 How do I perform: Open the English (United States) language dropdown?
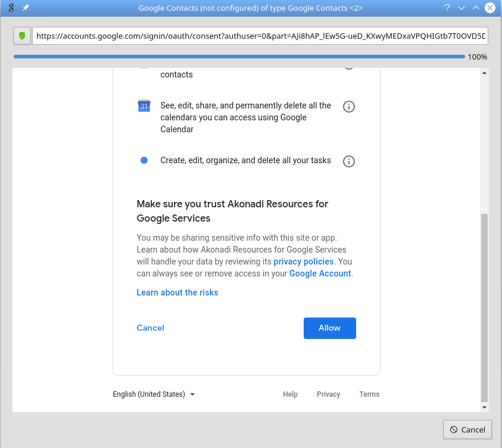pos(153,394)
